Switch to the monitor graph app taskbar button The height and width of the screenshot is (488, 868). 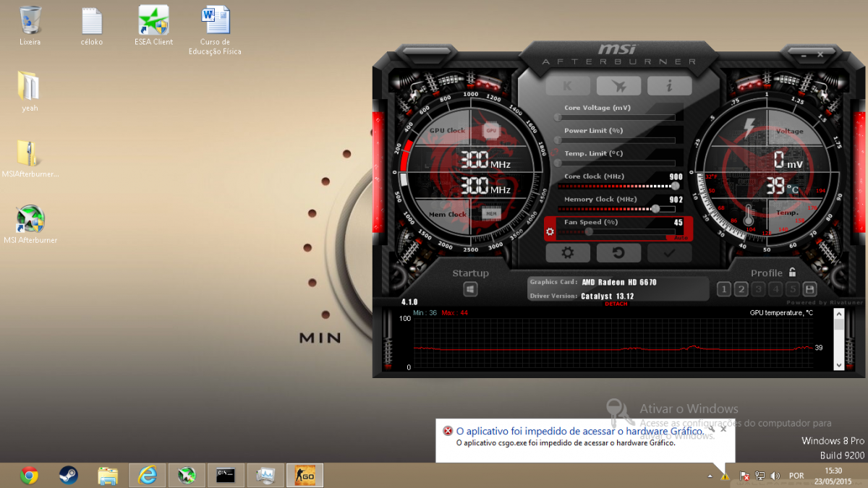tap(265, 476)
